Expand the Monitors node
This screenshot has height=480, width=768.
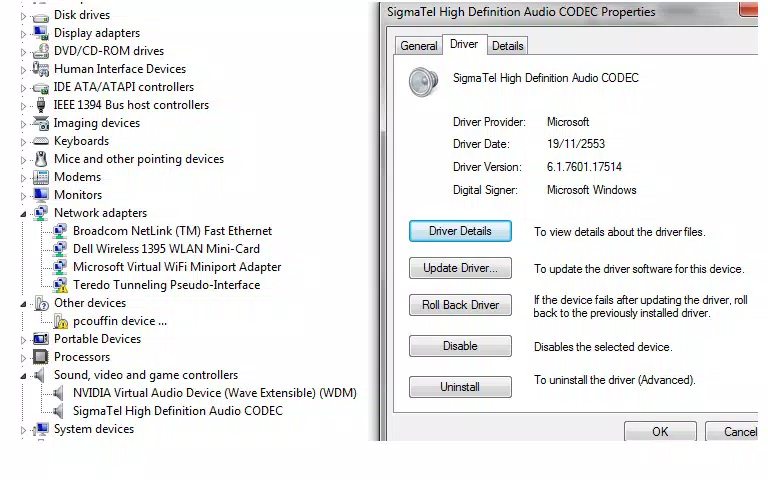click(23, 196)
